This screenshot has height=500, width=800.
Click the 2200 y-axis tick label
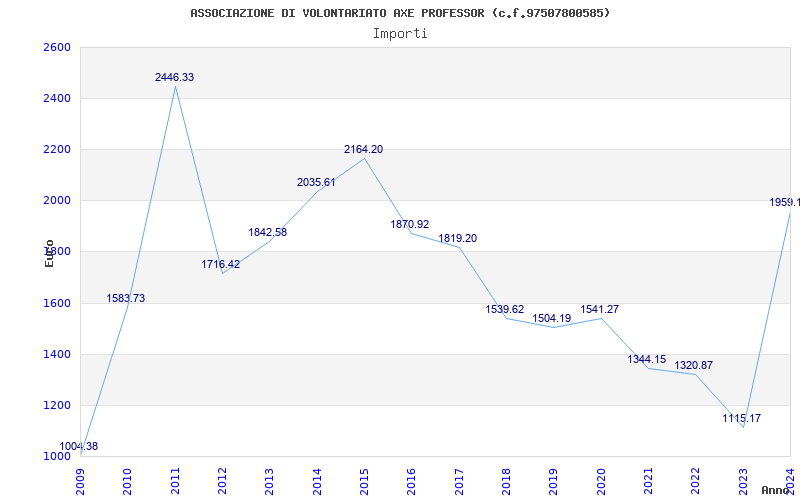pyautogui.click(x=55, y=149)
